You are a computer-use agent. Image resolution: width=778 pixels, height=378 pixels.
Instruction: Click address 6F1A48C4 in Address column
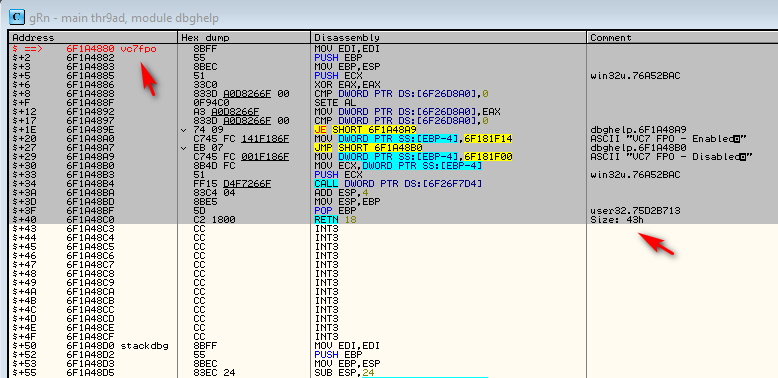coord(90,238)
